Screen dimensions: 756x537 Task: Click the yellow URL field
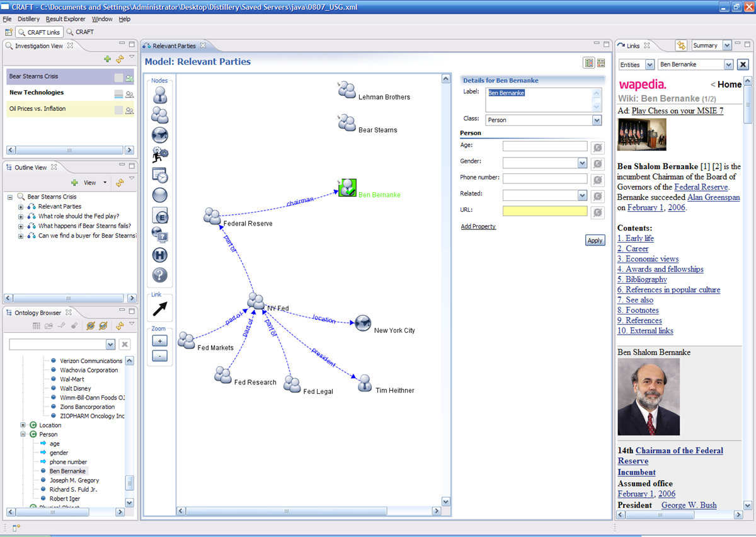545,211
